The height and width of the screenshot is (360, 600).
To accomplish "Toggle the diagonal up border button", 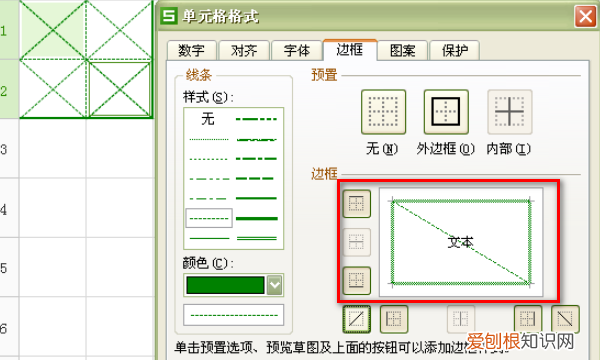I will point(357,319).
